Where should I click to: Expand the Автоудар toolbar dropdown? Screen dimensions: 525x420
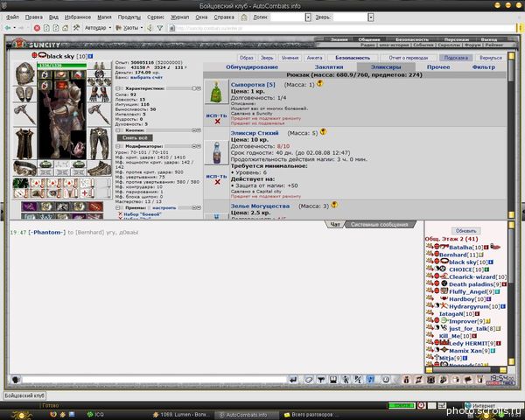tap(110, 28)
